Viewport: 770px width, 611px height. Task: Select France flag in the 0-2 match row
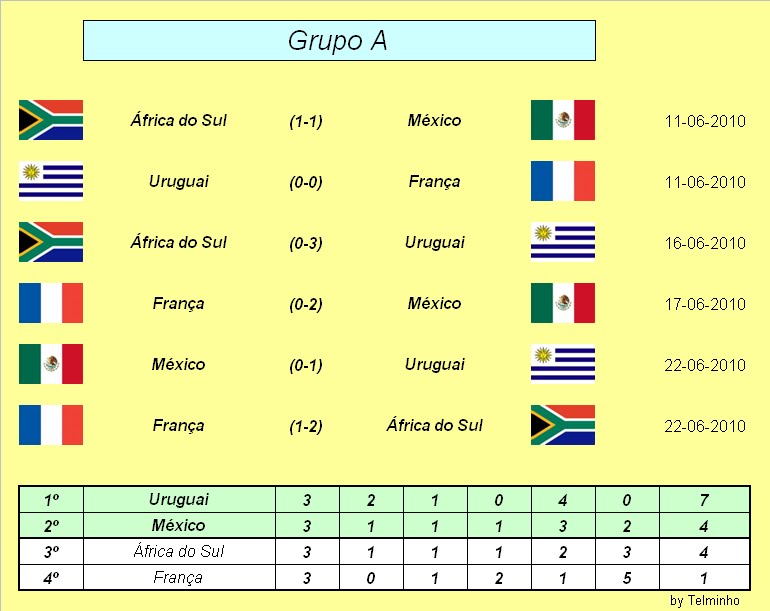click(51, 303)
